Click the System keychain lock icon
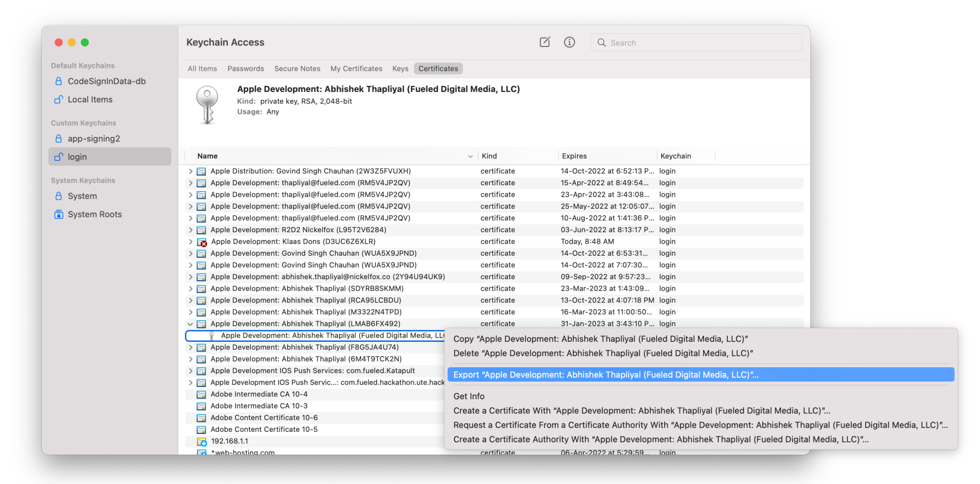Screen dimensions: 980x484 (58, 196)
